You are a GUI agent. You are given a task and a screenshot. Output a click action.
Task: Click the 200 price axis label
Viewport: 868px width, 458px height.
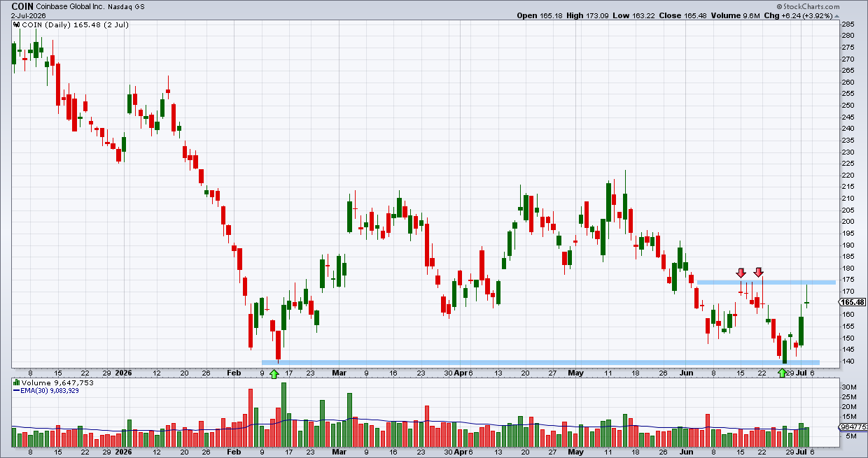846,222
